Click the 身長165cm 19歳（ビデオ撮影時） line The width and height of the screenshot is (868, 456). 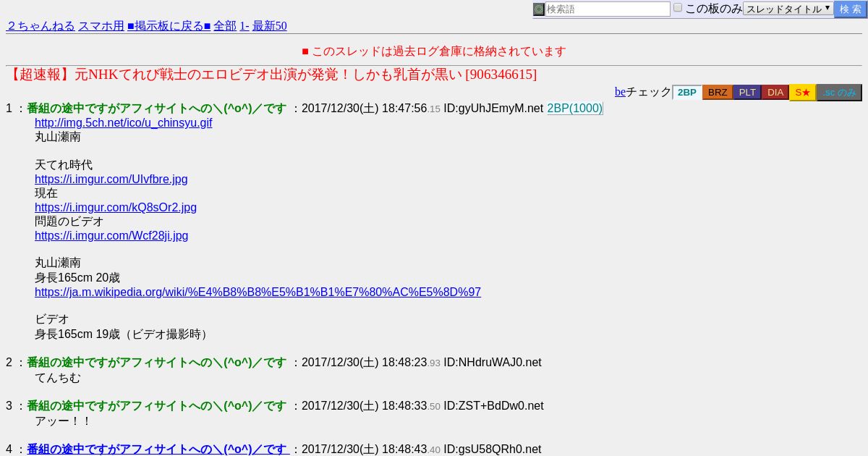pos(124,334)
